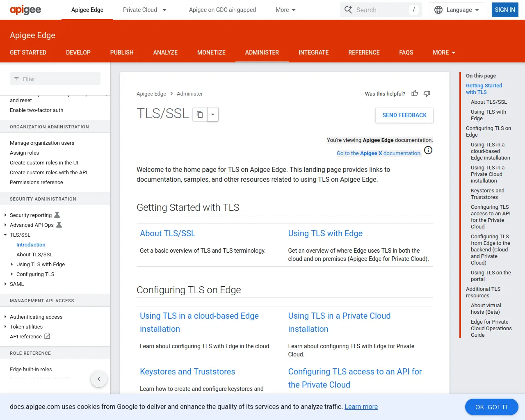This screenshot has width=525, height=420.
Task: Click the Search input field
Action: pos(381,10)
